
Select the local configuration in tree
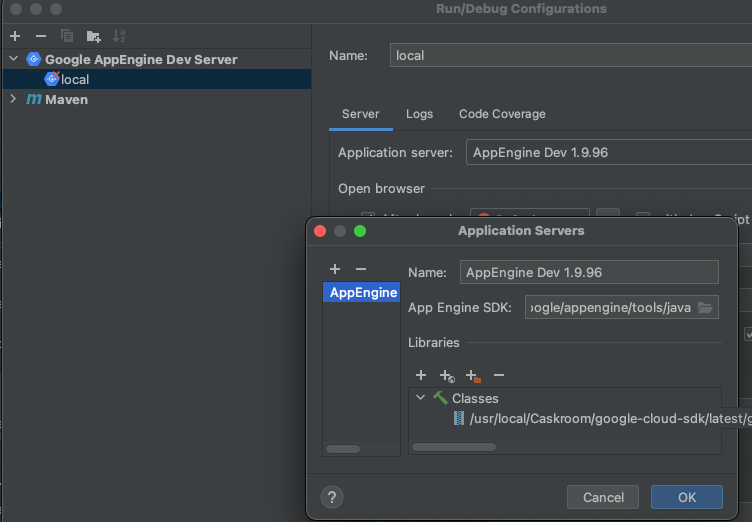pyautogui.click(x=156, y=79)
